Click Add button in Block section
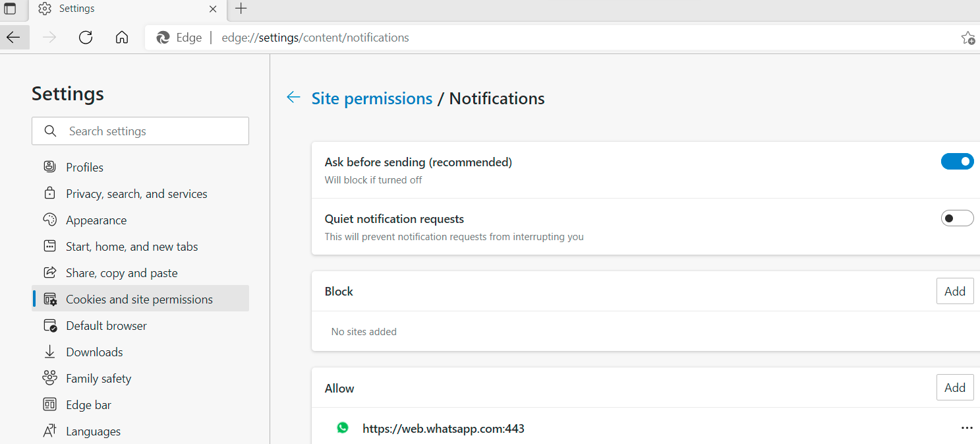The width and height of the screenshot is (980, 444). (x=954, y=292)
